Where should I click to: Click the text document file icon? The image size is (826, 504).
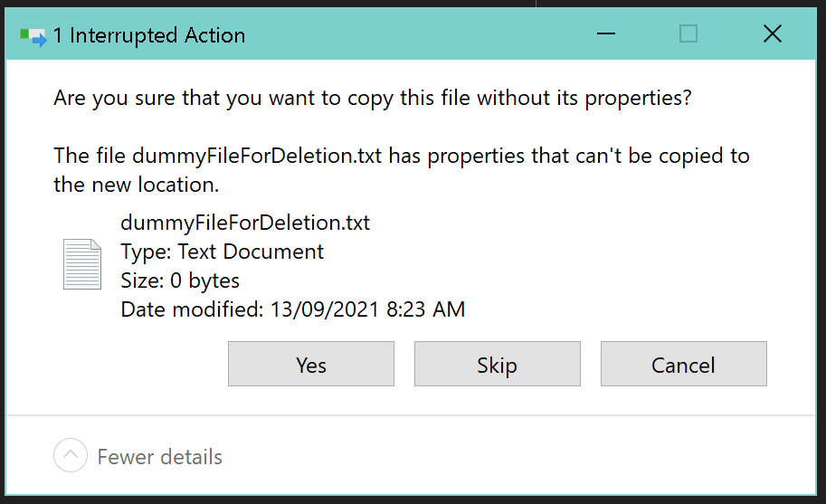point(81,265)
